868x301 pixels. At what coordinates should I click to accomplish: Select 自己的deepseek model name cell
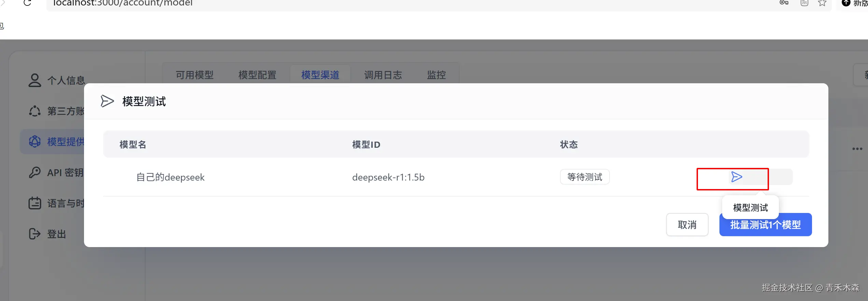click(x=170, y=177)
